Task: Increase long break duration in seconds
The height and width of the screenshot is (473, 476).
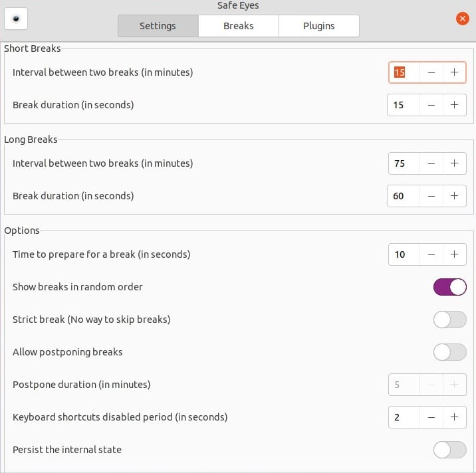Action: pyautogui.click(x=454, y=196)
